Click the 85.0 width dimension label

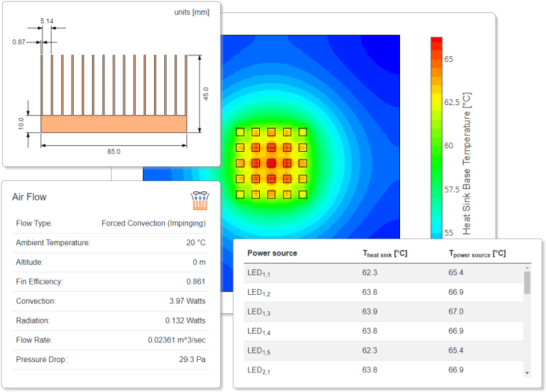[114, 151]
